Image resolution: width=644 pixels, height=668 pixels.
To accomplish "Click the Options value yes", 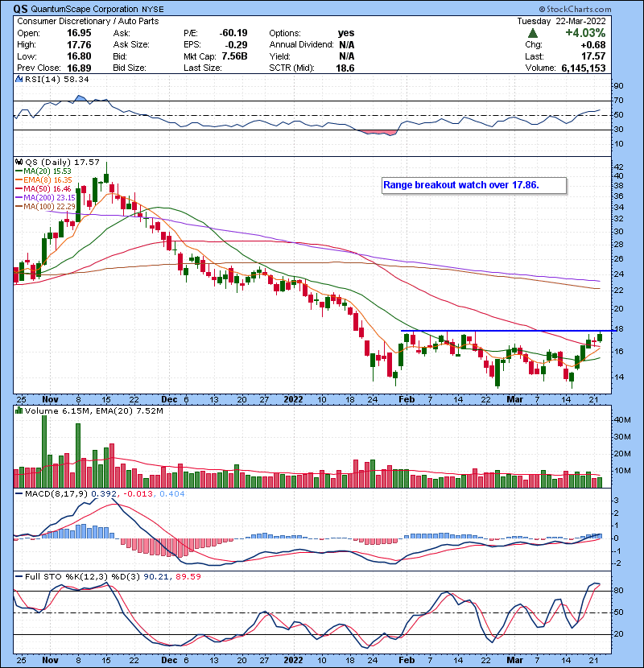I will click(345, 33).
